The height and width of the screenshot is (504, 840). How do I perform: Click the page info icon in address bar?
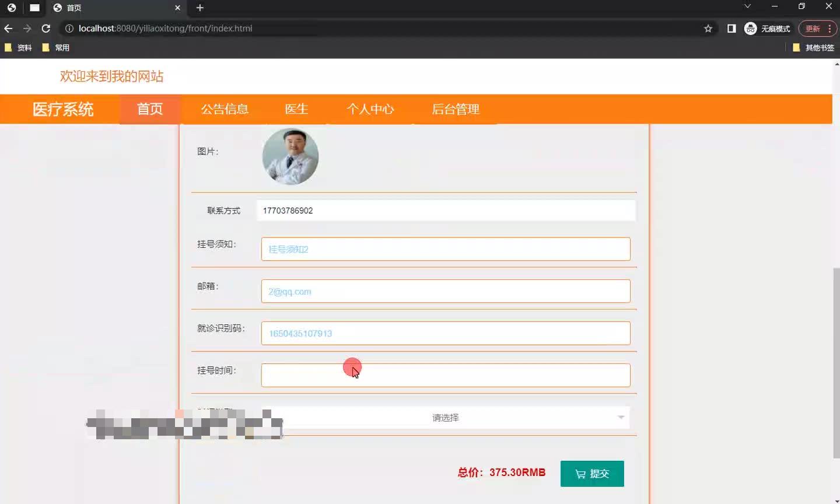click(x=69, y=28)
